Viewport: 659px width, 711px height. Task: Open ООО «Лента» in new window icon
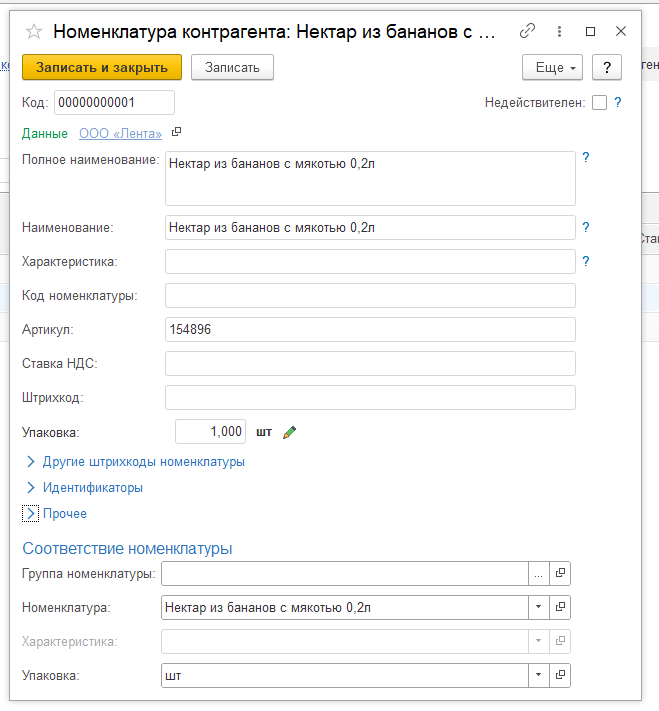point(177,132)
